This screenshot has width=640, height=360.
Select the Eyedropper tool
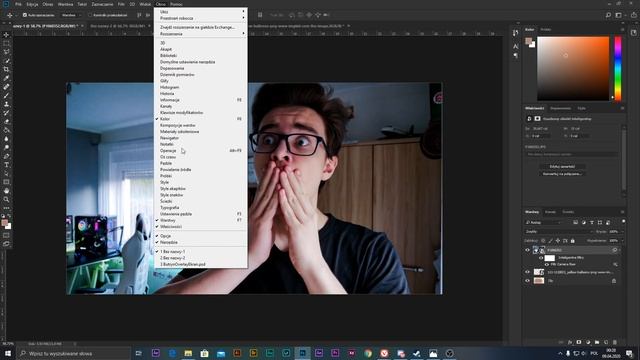pyautogui.click(x=6, y=78)
